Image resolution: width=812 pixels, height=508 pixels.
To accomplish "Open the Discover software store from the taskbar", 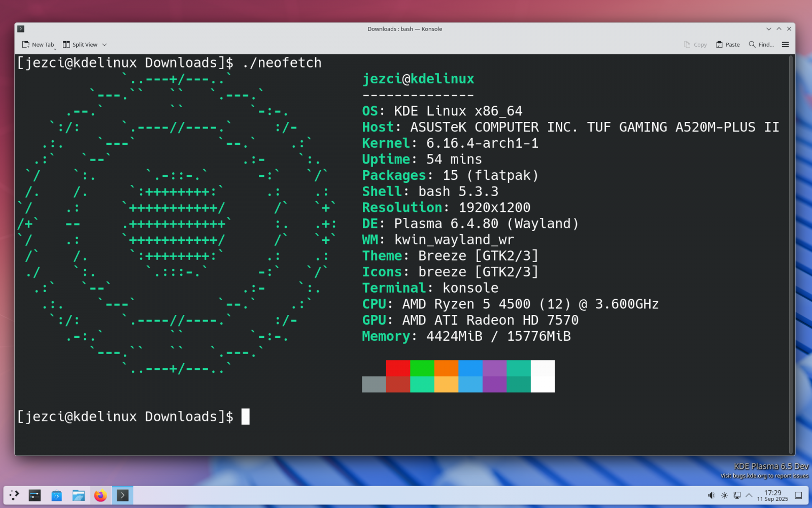I will 56,495.
